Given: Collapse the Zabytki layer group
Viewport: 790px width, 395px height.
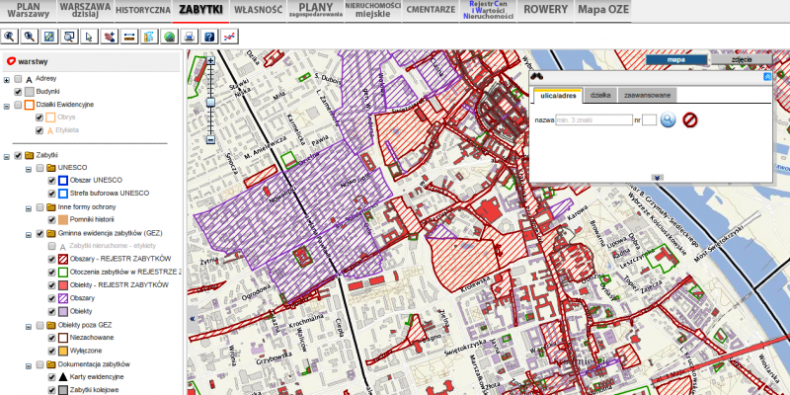Looking at the screenshot, I should 7,156.
